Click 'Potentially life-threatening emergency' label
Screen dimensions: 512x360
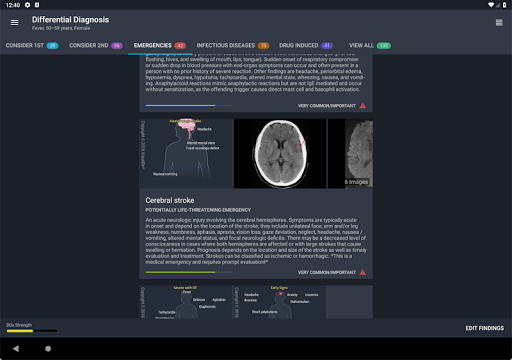[198, 210]
